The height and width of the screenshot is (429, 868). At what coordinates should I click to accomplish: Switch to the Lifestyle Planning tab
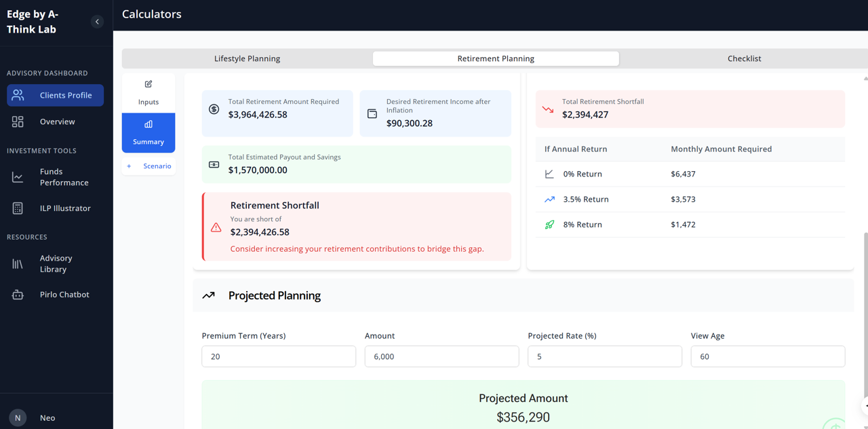click(248, 58)
